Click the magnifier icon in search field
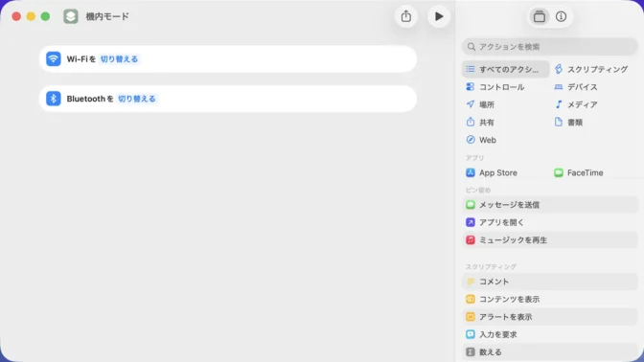644x362 pixels. coord(471,47)
